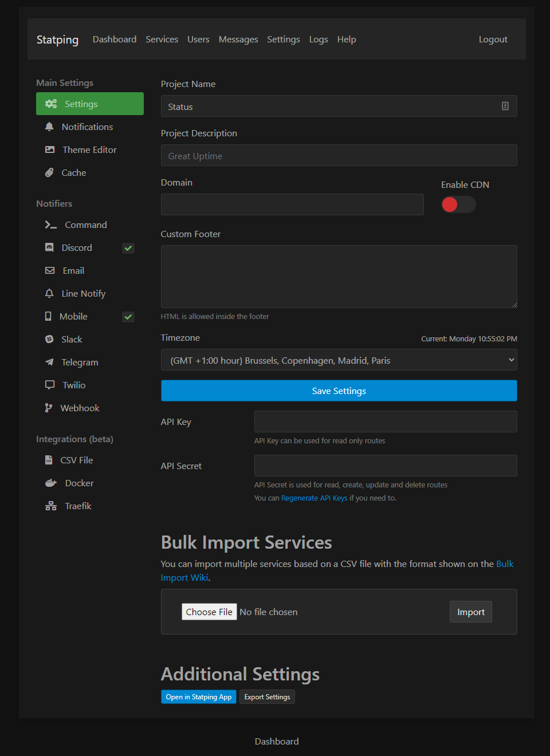
Task: Open the Timezone dropdown
Action: point(339,360)
